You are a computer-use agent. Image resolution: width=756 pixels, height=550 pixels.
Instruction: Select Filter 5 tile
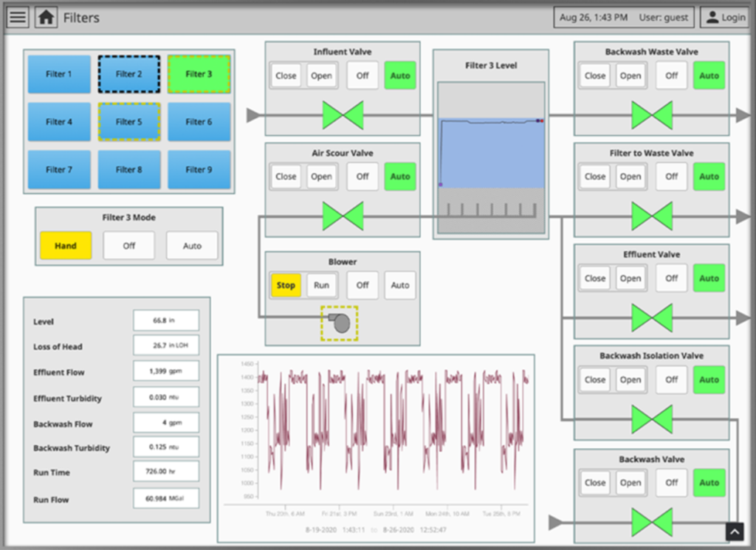coord(129,122)
